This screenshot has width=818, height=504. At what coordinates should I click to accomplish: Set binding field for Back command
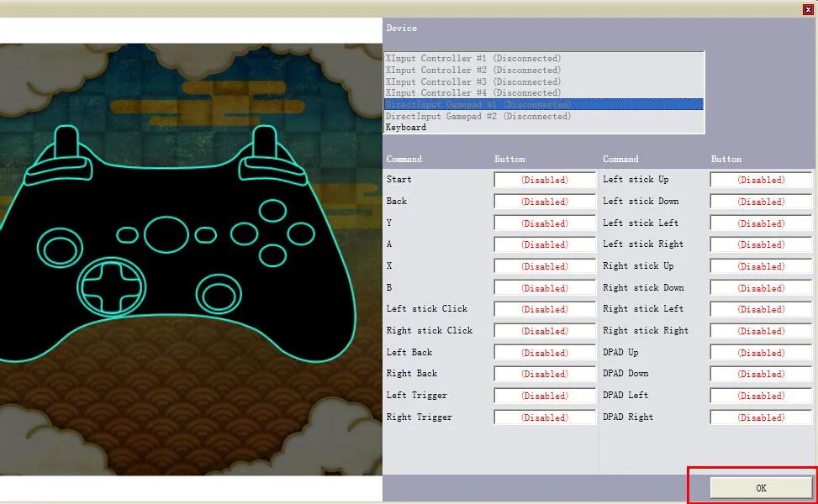click(x=544, y=202)
